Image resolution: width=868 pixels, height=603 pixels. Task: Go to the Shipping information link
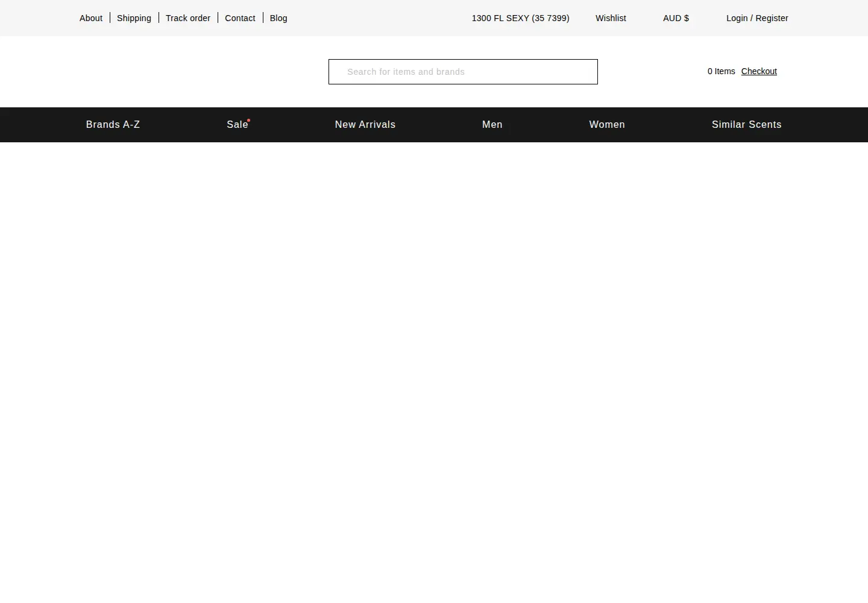click(134, 18)
